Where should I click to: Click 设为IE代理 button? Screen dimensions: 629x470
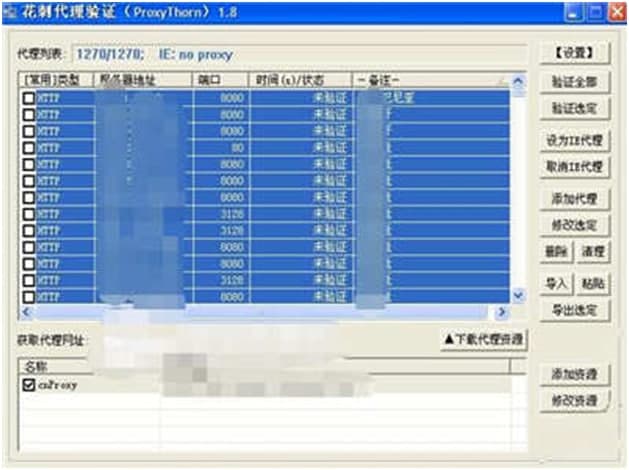pyautogui.click(x=574, y=140)
